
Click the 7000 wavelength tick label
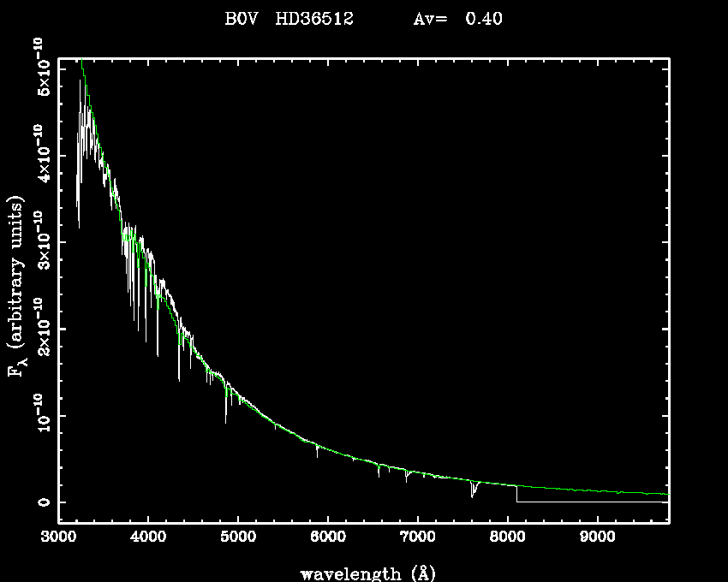417,537
